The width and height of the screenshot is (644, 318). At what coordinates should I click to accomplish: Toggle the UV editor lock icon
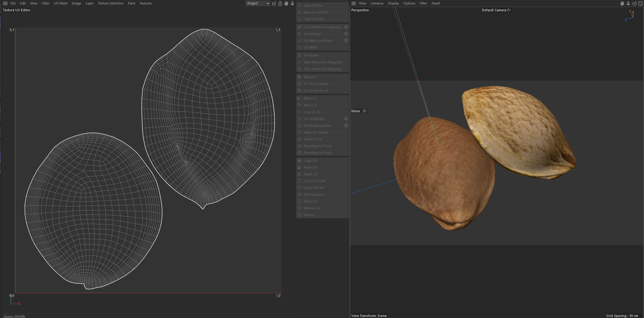280,3
